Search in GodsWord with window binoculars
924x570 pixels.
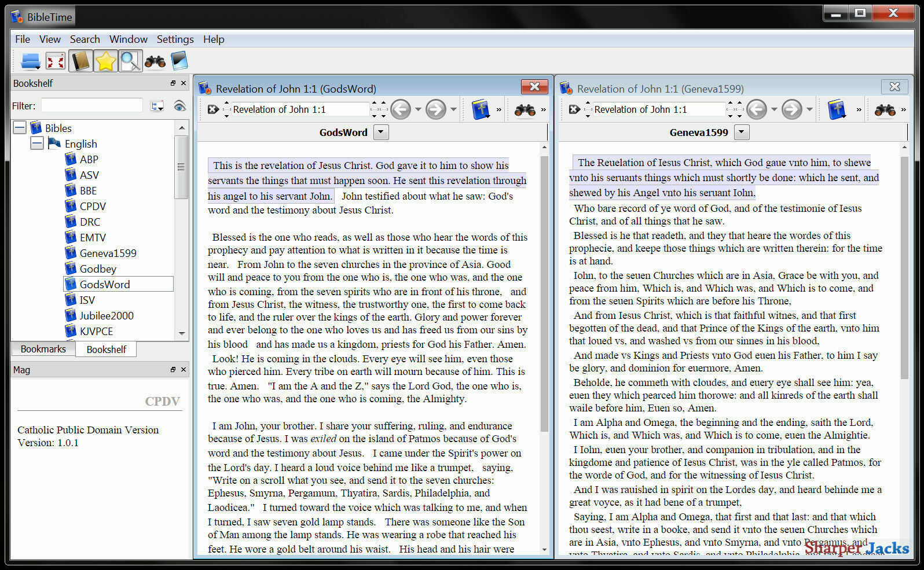pyautogui.click(x=525, y=109)
